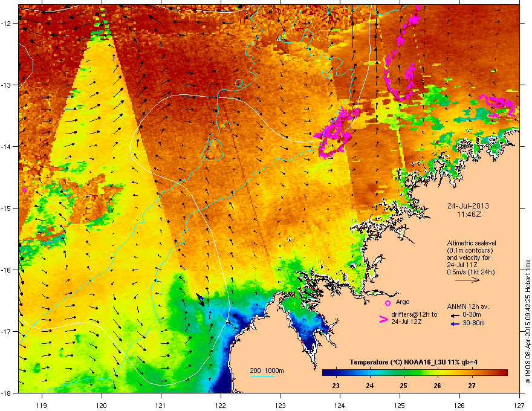Click the 200 1000m bathymetry label

coord(267,371)
